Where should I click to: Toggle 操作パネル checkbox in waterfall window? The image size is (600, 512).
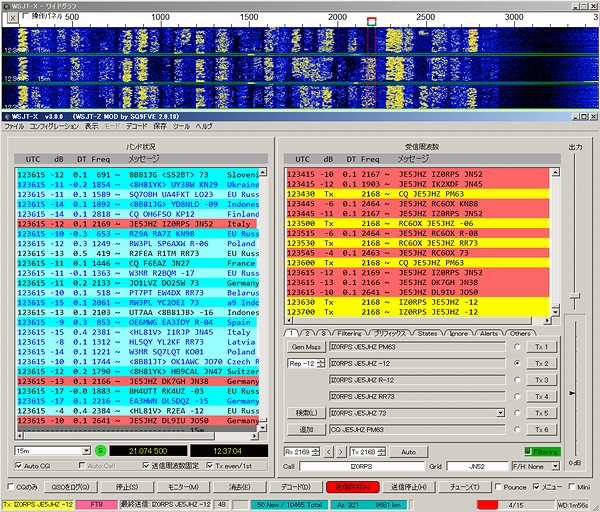26,16
